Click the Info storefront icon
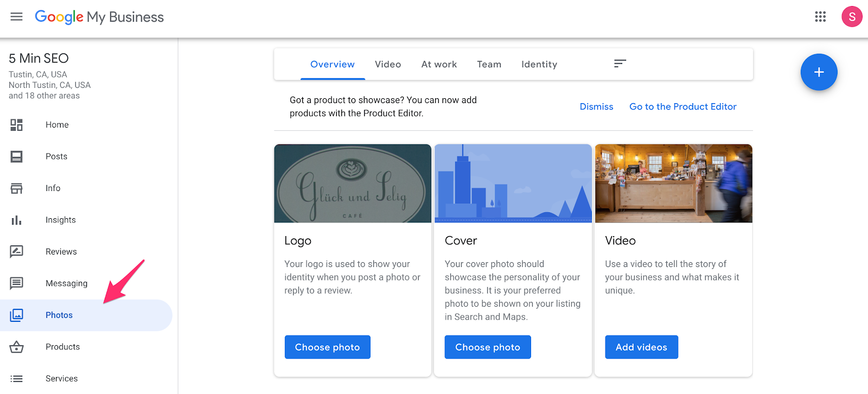 coord(17,188)
